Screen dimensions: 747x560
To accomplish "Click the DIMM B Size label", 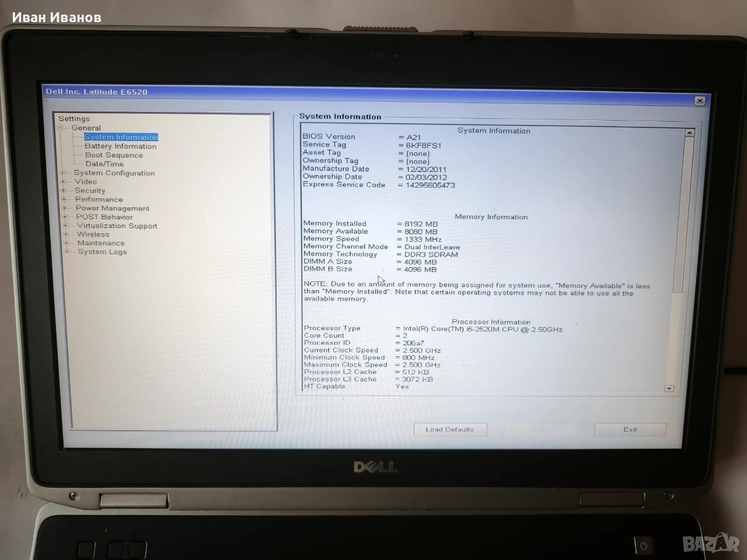I will pos(328,269).
